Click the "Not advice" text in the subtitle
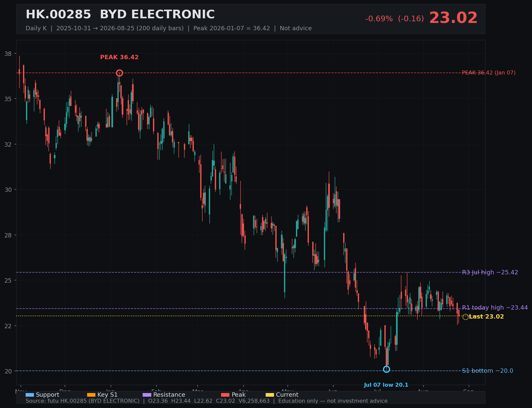This screenshot has height=408, width=532. 296,28
